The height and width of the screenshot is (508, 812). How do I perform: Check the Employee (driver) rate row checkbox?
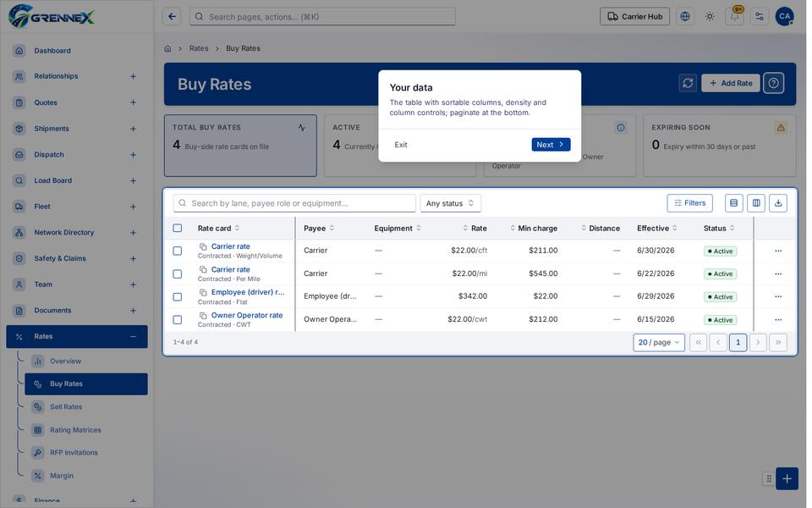tap(178, 297)
